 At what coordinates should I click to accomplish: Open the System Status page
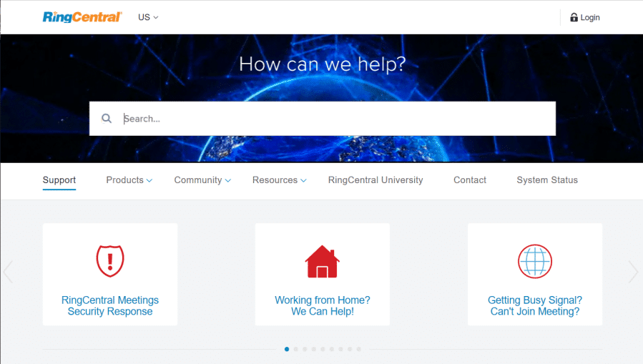click(x=547, y=180)
